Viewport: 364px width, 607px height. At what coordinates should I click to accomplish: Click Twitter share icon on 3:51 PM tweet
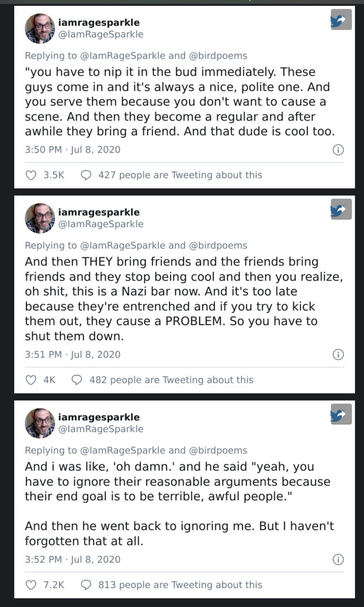click(x=341, y=209)
